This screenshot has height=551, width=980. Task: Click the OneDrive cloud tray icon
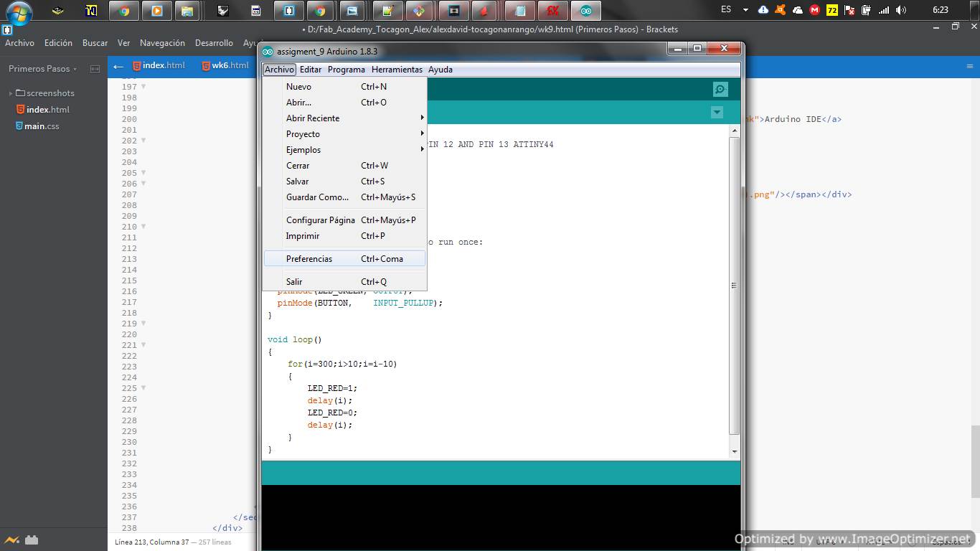click(797, 10)
